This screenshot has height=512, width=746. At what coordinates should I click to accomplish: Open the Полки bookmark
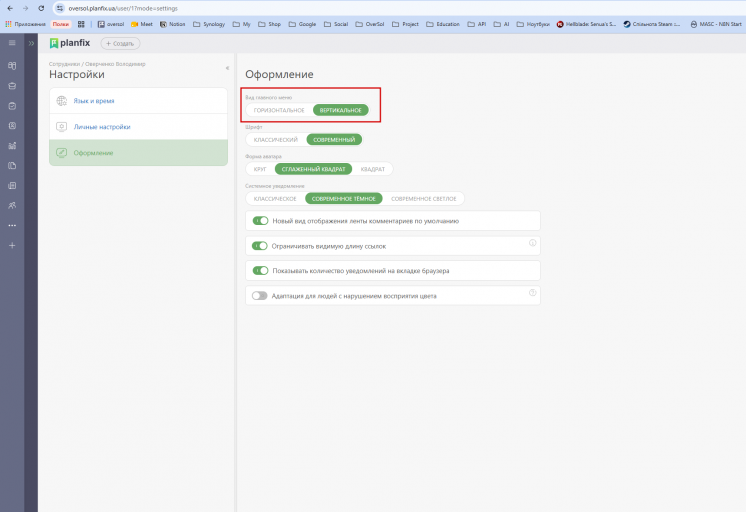[61, 24]
